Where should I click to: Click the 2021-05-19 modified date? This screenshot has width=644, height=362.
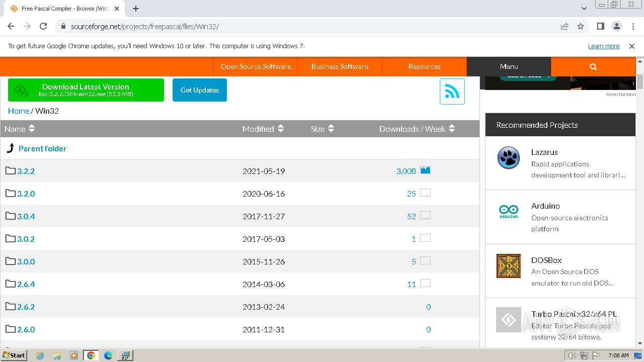[264, 171]
